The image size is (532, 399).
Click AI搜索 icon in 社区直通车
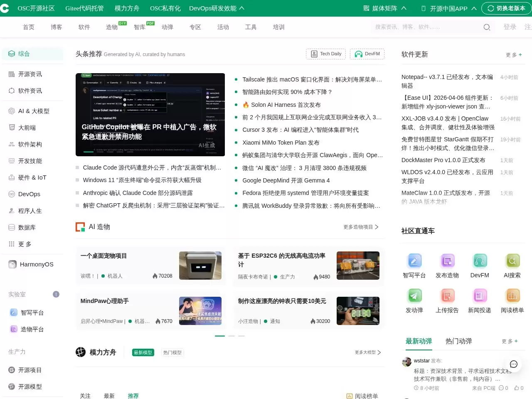pos(512,261)
